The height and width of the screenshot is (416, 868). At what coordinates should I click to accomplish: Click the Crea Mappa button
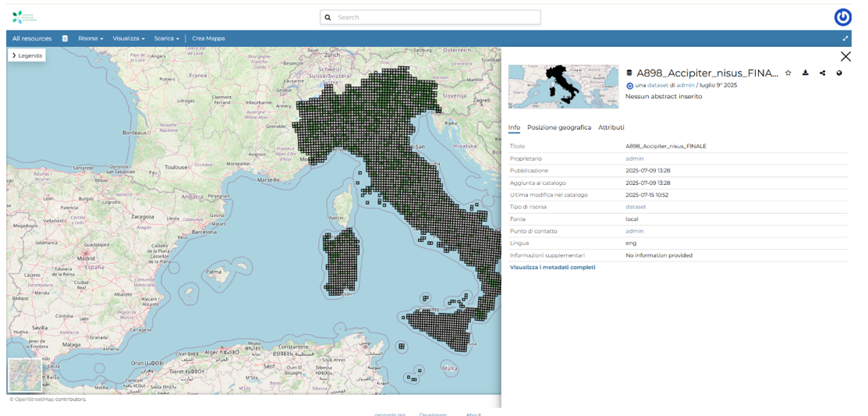(208, 38)
